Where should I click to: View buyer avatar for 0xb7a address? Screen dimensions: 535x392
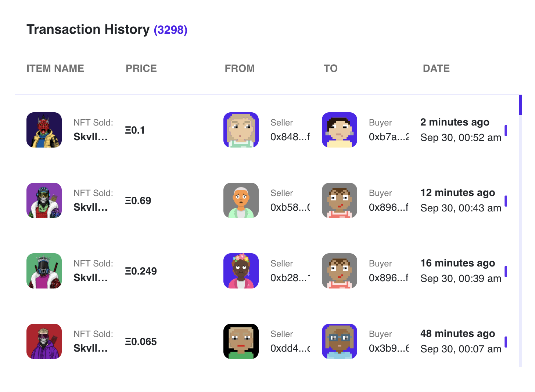tap(340, 130)
